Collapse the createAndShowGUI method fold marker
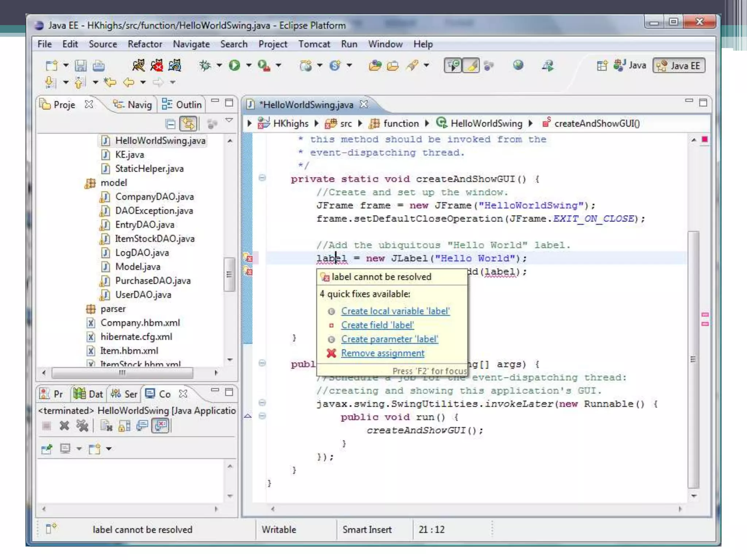This screenshot has height=560, width=747. (x=262, y=178)
